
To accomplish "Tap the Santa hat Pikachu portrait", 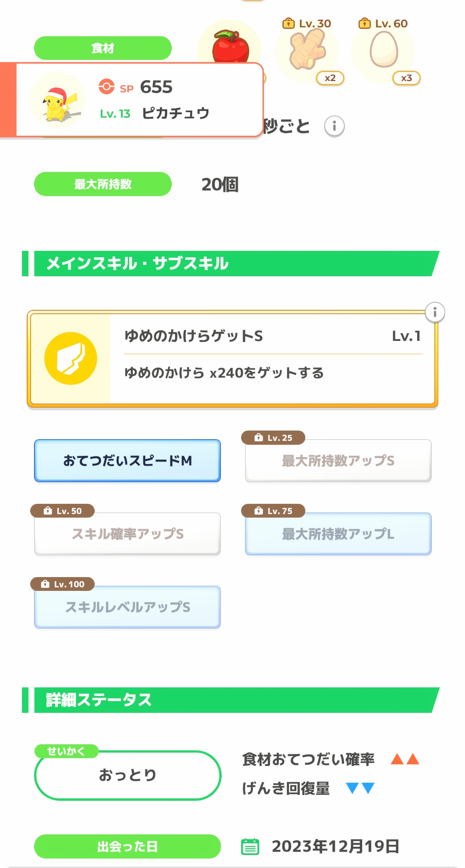I will [58, 100].
